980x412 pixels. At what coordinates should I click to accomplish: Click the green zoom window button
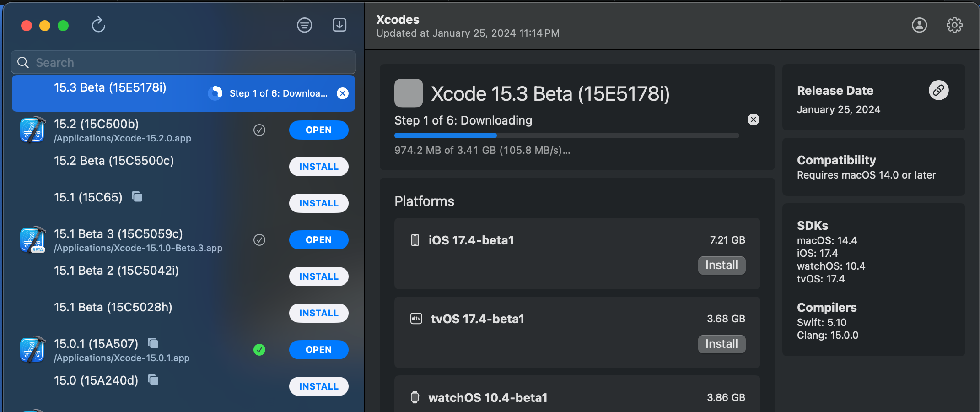pyautogui.click(x=63, y=26)
